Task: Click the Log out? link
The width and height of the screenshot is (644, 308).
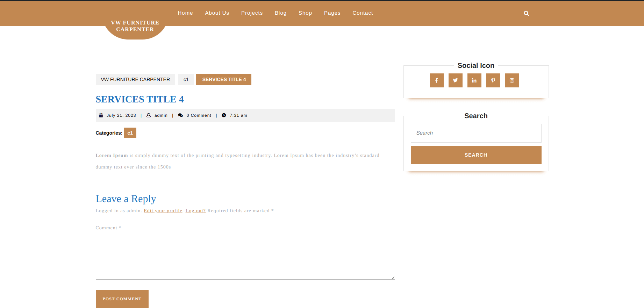Action: click(195, 211)
